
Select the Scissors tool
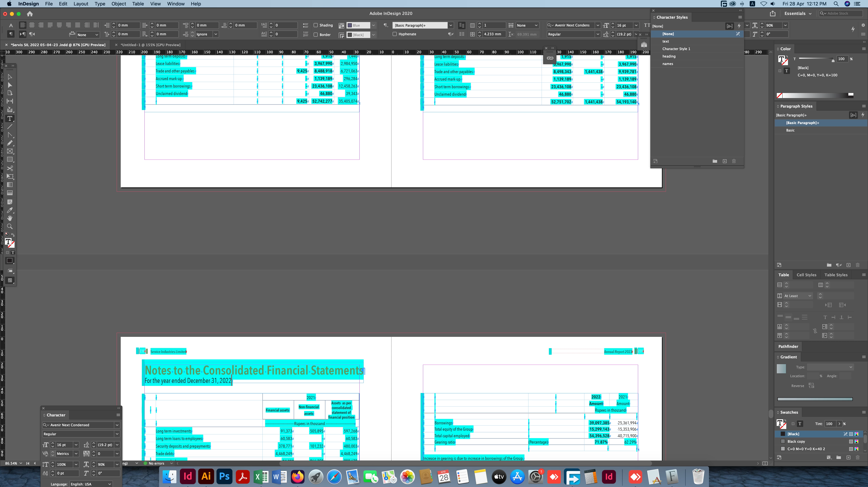[10, 168]
